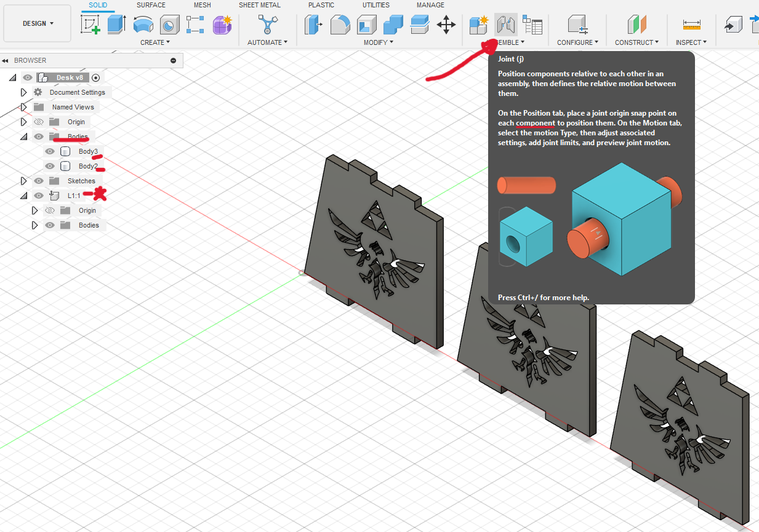The height and width of the screenshot is (532, 759).
Task: Hide the Bodies folder under L1:1
Action: 50,225
